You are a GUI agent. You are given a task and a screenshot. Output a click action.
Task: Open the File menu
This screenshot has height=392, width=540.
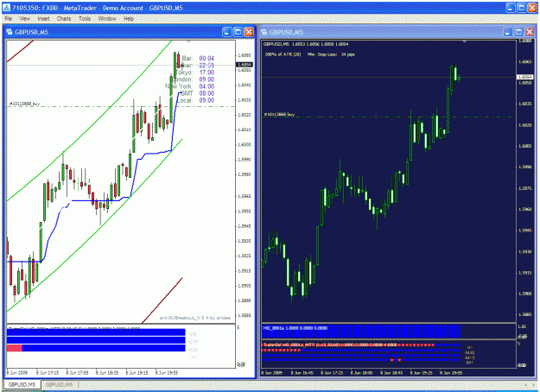pos(9,19)
